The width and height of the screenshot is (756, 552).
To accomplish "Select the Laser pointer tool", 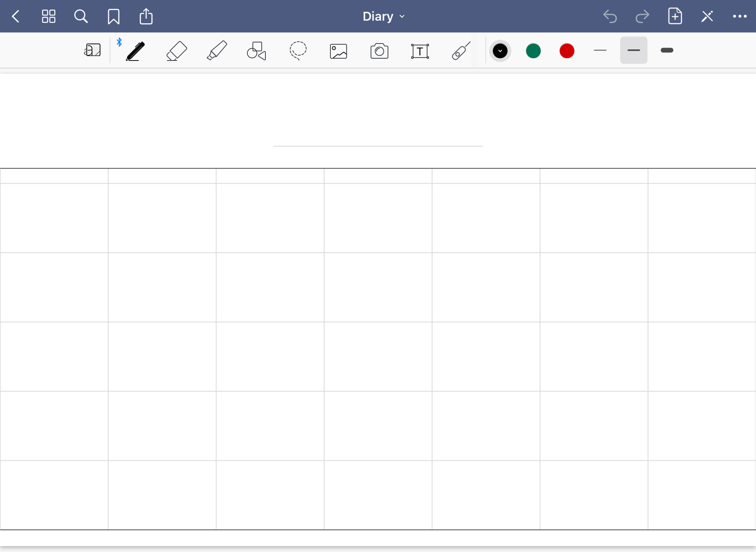I will [x=461, y=51].
